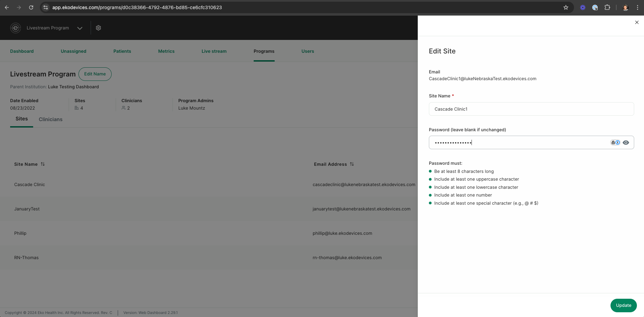Click the browser forward arrow

pyautogui.click(x=19, y=7)
